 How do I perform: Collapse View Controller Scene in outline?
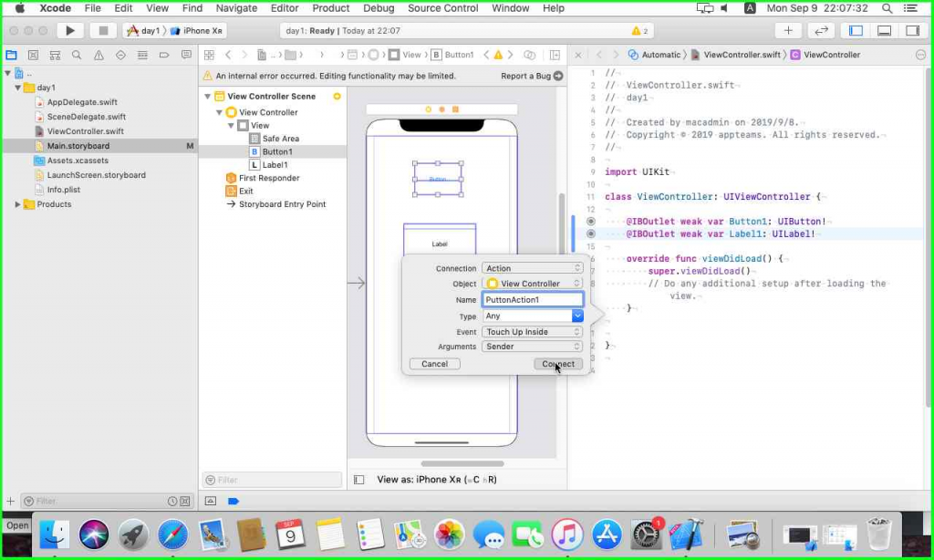click(207, 96)
